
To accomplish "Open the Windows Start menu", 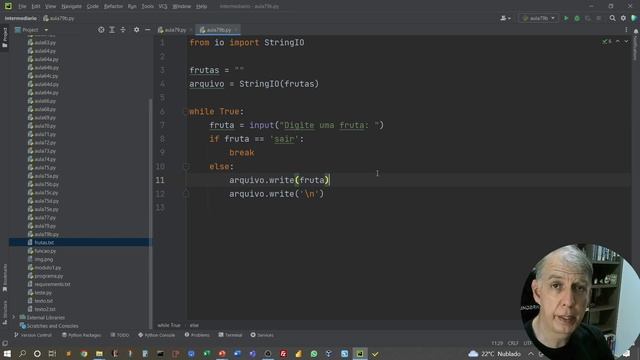I will pyautogui.click(x=7, y=354).
